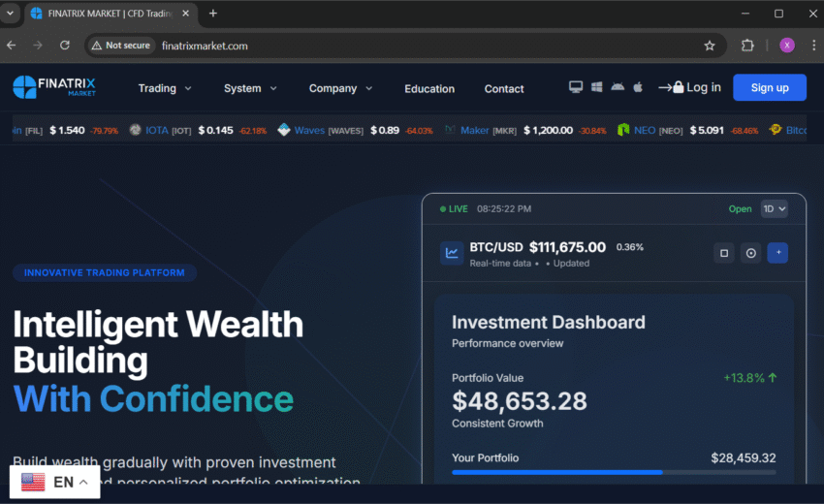
Task: Click the IOTA coin icon in ticker
Action: click(135, 130)
